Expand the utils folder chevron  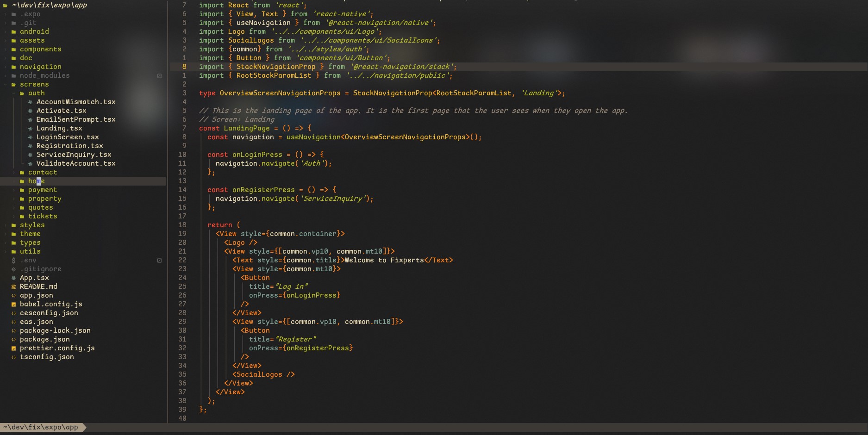6,252
